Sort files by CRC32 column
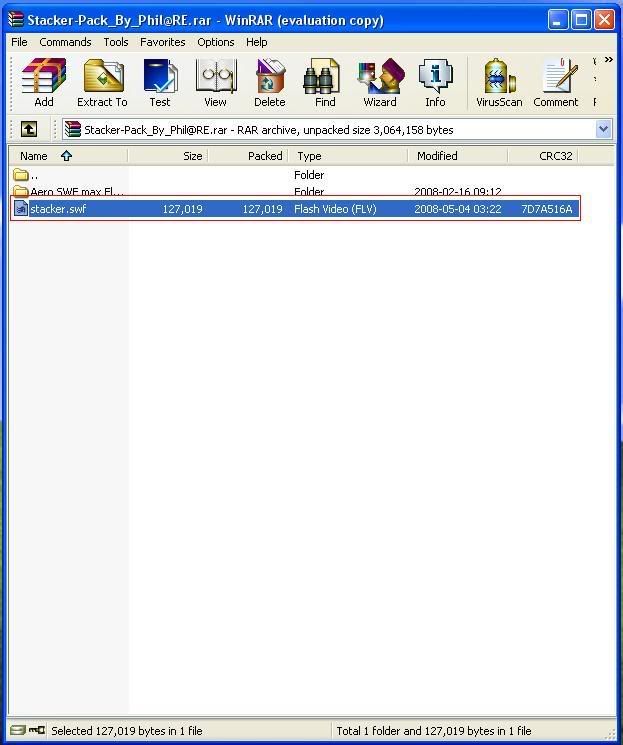The height and width of the screenshot is (745, 623). coord(543,156)
